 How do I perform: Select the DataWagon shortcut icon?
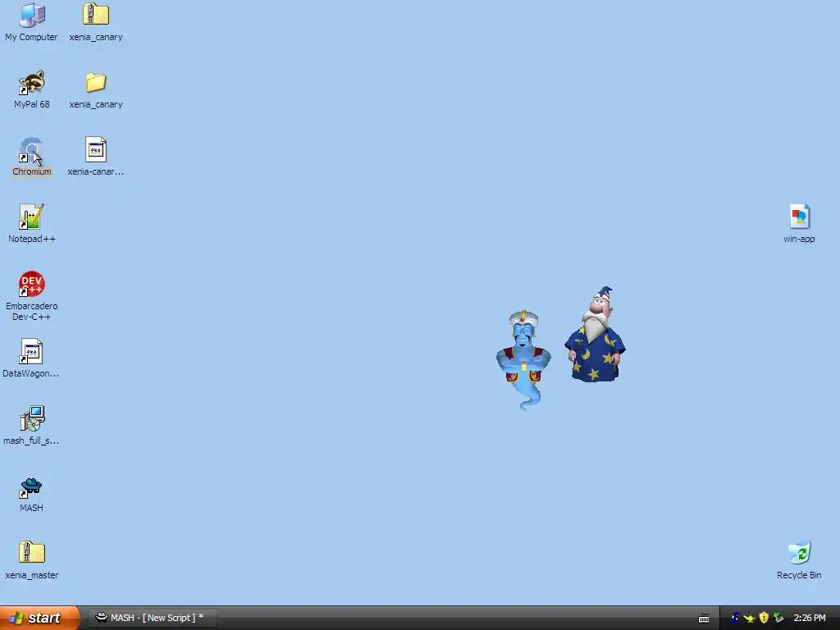click(31, 358)
